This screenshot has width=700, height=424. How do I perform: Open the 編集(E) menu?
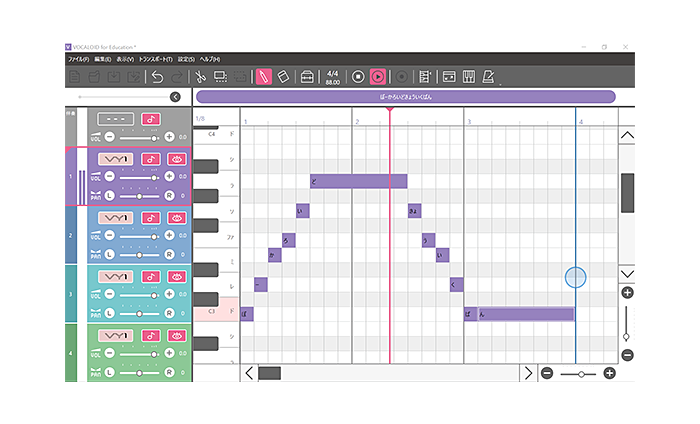pos(103,59)
